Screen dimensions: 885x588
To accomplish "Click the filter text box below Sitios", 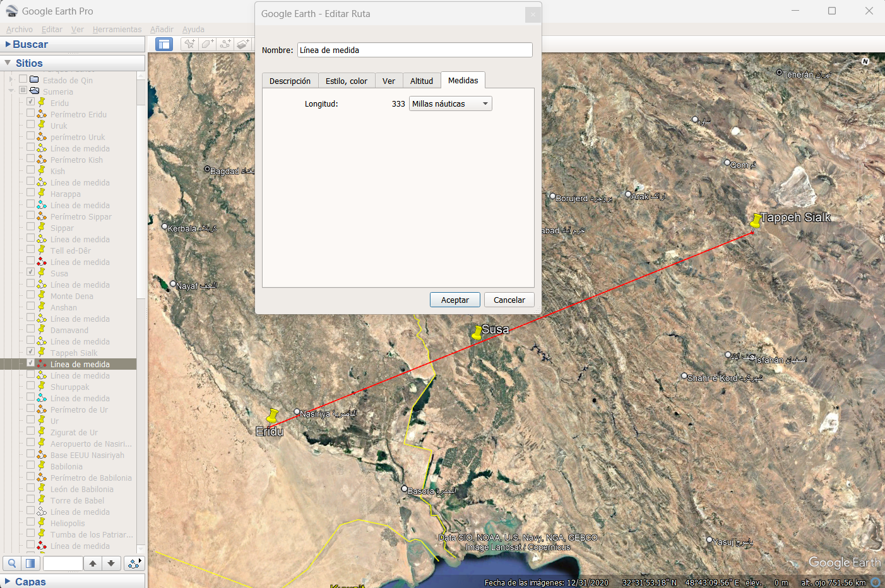I will [62, 563].
